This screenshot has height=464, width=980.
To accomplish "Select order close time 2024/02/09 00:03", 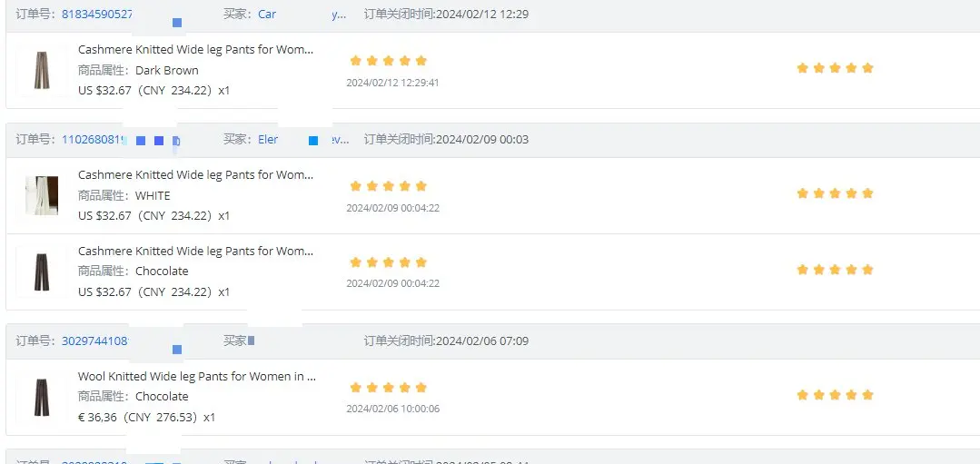I will tap(482, 139).
